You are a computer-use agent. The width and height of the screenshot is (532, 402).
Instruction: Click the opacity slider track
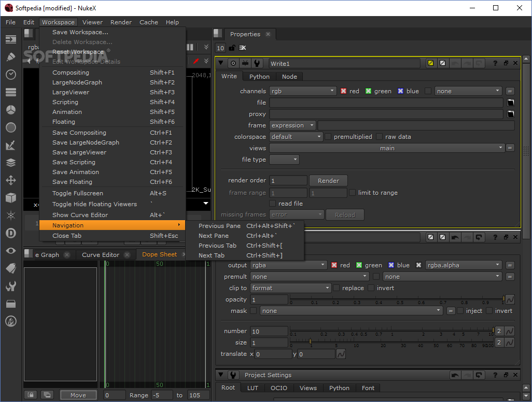pos(397,299)
